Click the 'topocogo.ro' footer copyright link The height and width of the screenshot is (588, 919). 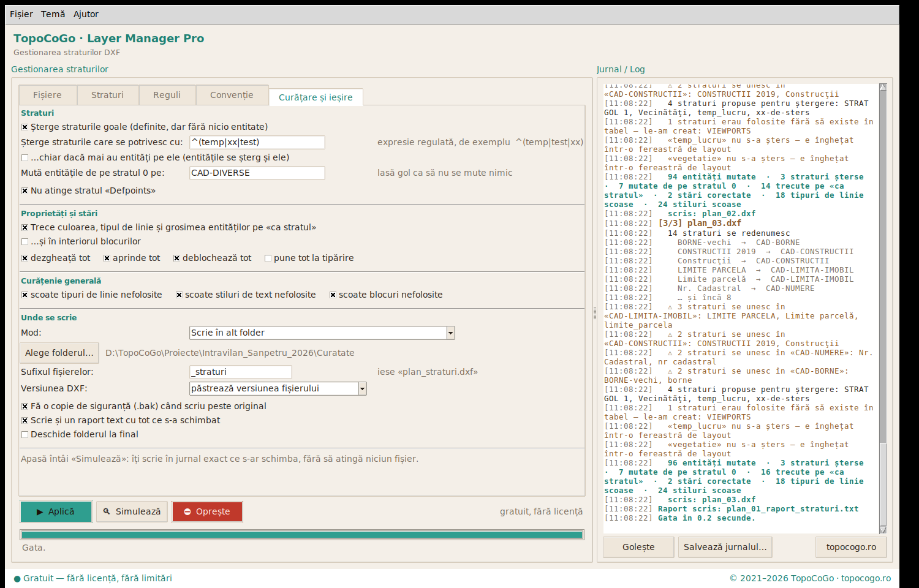(866, 578)
